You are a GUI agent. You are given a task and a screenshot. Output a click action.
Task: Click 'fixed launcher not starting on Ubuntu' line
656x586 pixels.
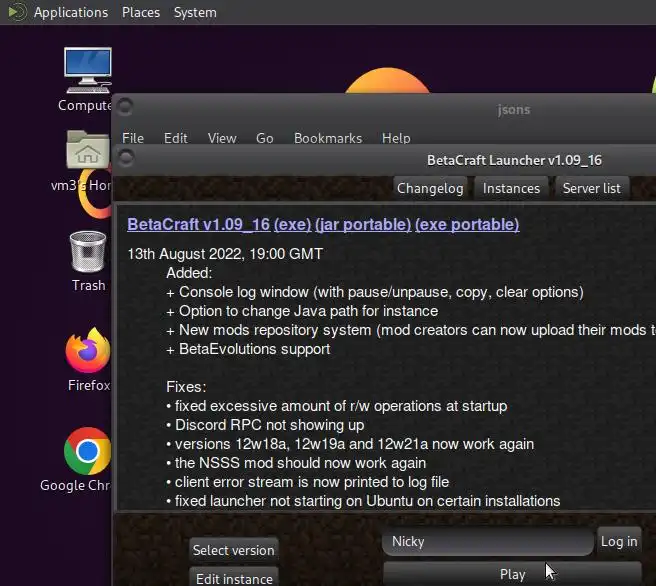363,501
